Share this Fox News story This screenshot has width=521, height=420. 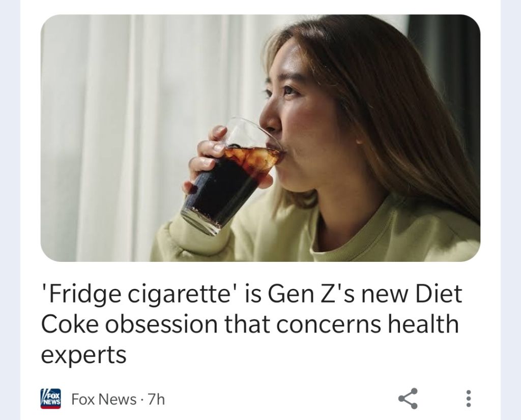[x=408, y=398]
